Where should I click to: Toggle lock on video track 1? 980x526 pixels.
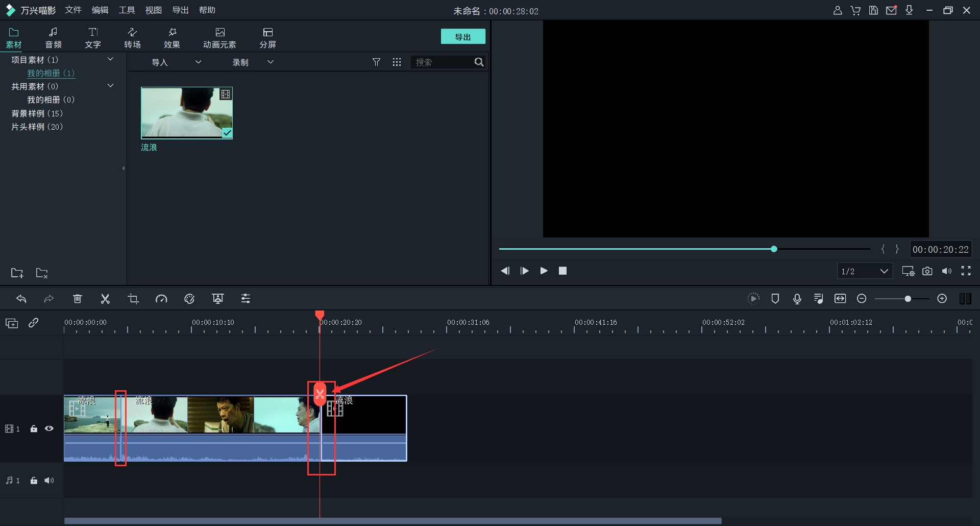click(34, 428)
